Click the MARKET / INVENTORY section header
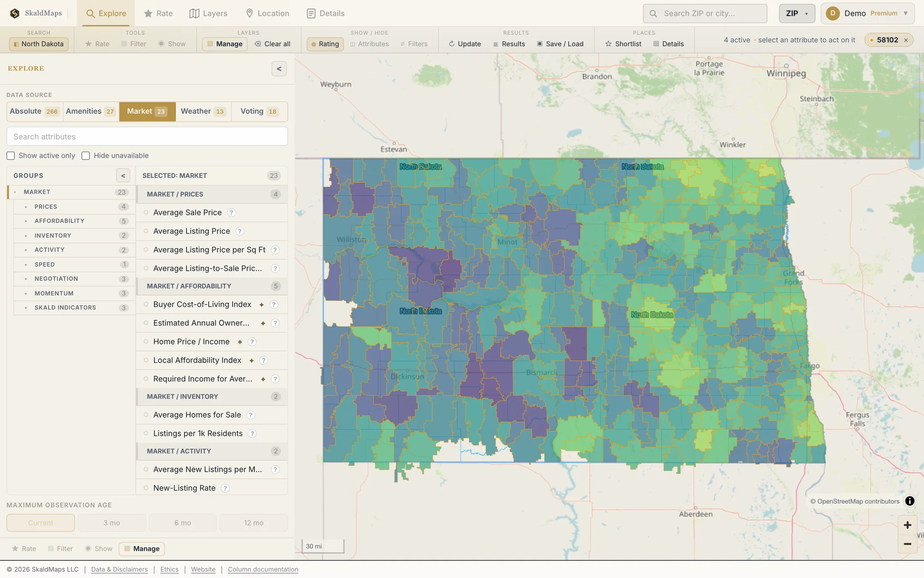Screen dimensions: 924x578 212,397
